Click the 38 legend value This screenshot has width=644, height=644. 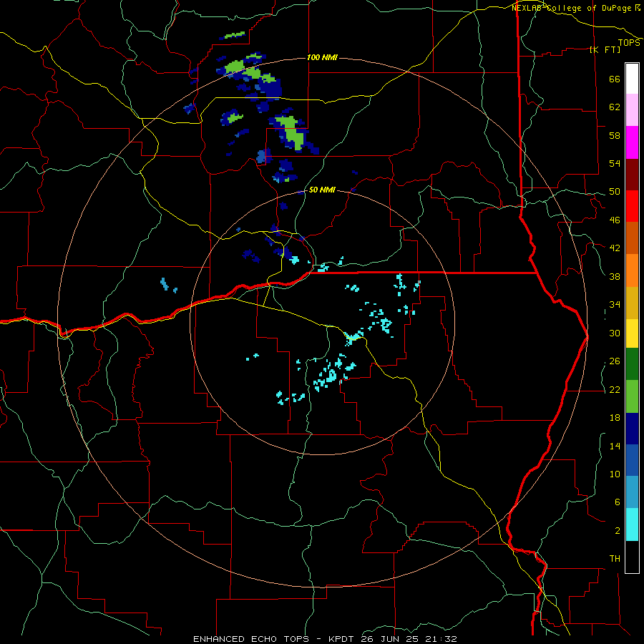pos(615,276)
